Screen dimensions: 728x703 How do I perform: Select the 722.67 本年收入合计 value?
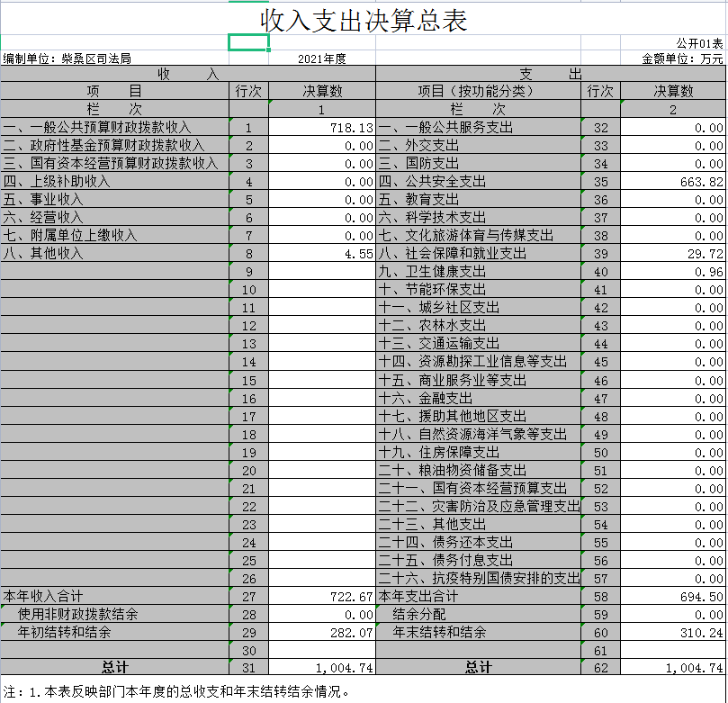321,596
